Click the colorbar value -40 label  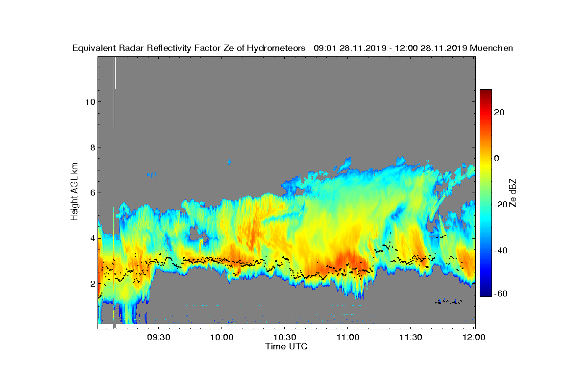click(501, 250)
